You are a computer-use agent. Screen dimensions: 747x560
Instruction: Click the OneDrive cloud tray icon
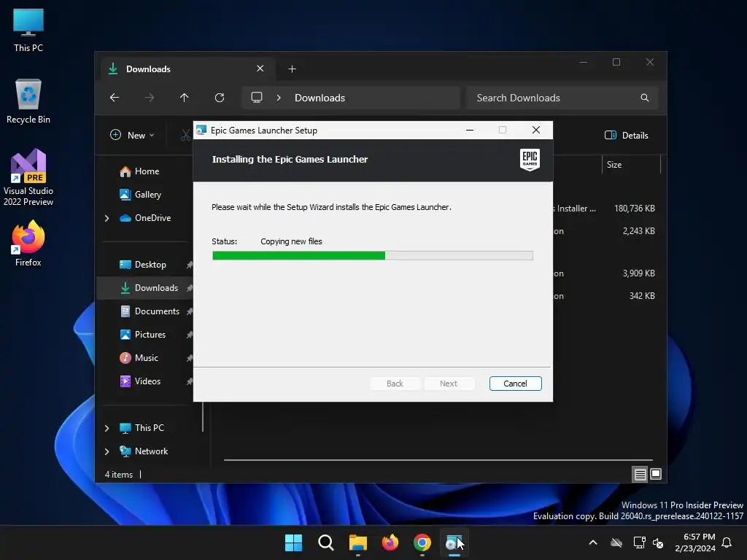tap(616, 542)
